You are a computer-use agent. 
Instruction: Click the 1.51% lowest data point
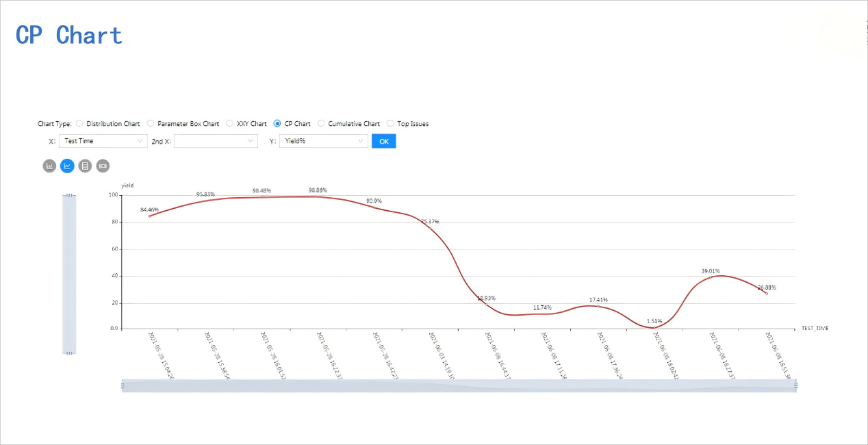click(x=654, y=327)
